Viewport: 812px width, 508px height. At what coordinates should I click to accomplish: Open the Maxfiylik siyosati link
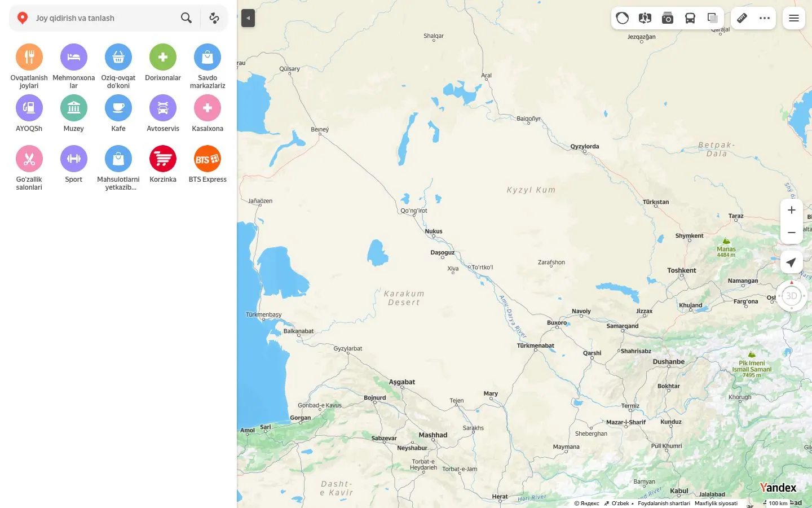(716, 503)
